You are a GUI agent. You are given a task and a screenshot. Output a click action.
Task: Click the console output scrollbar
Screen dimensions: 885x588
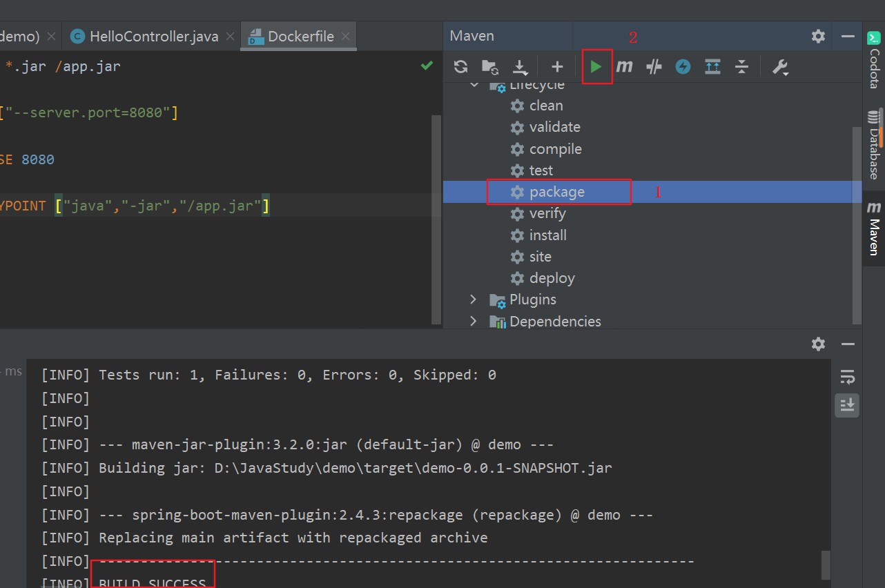[x=826, y=565]
